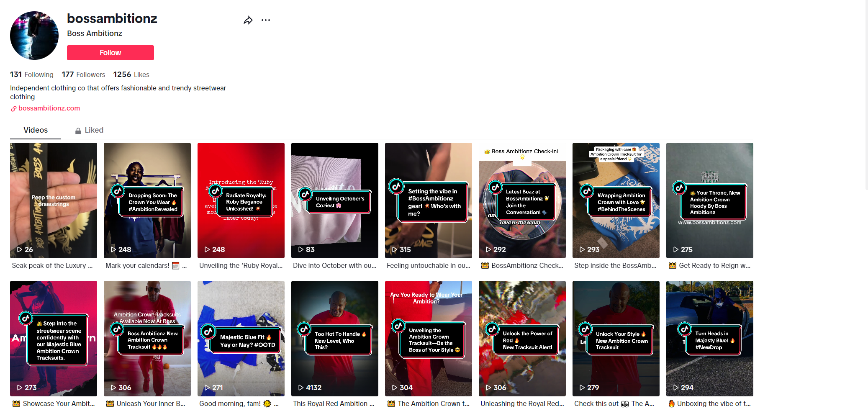The image size is (868, 411).
Task: Open 'Peep the custom drawstrings' video thumbnail
Action: click(54, 200)
